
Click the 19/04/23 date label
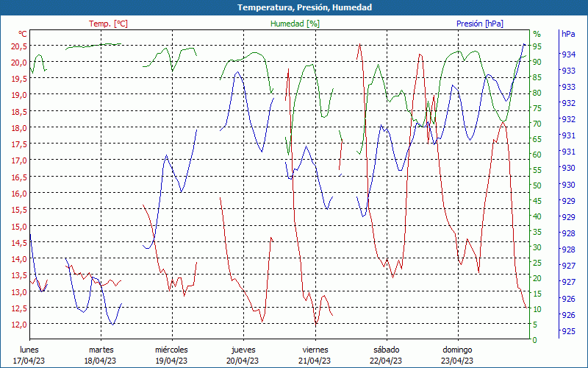point(171,361)
